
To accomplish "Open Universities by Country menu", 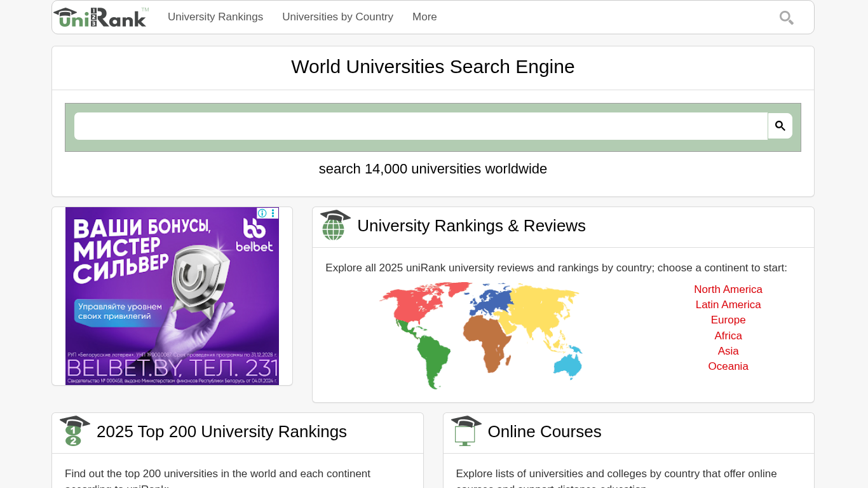I will pyautogui.click(x=337, y=17).
